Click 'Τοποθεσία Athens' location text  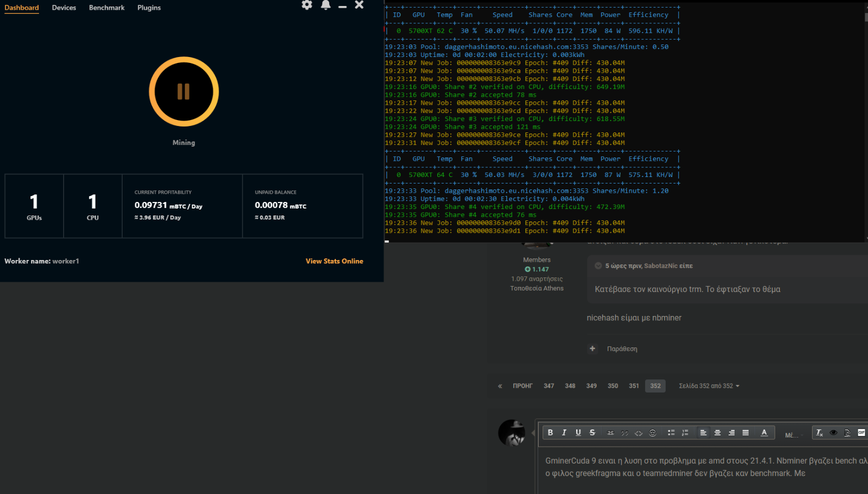click(537, 288)
